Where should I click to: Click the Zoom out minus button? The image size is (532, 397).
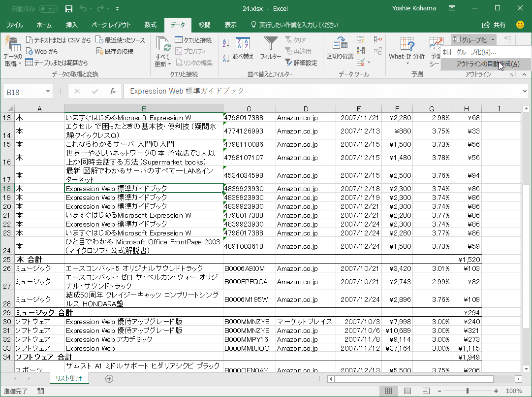(439, 391)
